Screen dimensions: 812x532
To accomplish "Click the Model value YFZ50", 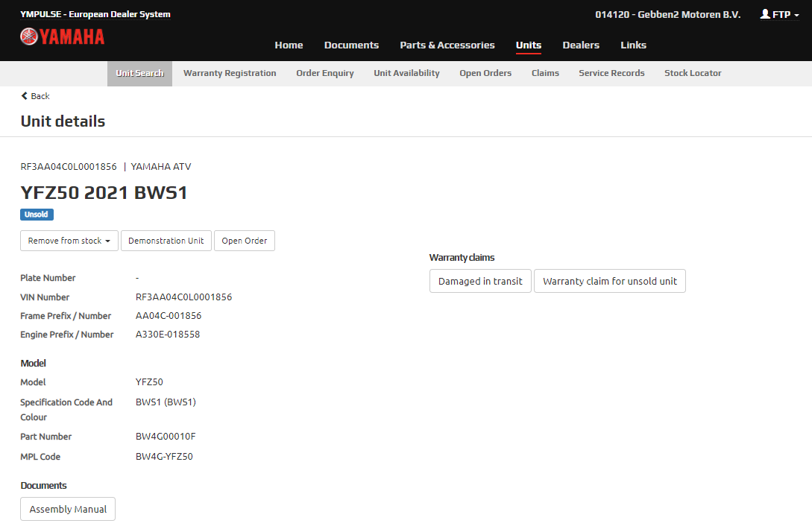I will coord(149,382).
